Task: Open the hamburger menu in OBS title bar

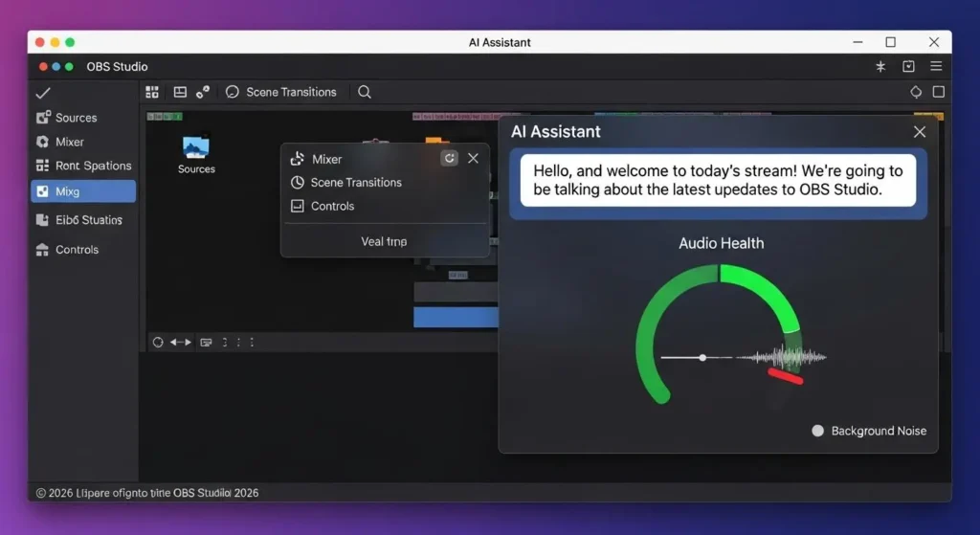Action: [936, 66]
